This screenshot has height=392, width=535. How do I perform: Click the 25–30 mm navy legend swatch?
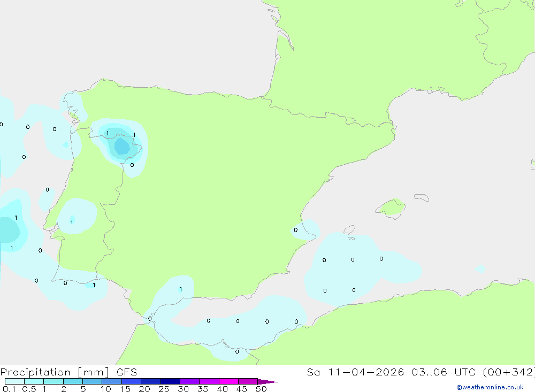[170, 381]
